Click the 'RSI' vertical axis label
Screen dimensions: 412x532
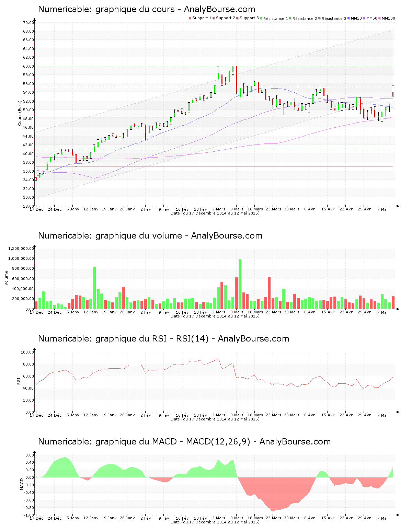click(19, 381)
